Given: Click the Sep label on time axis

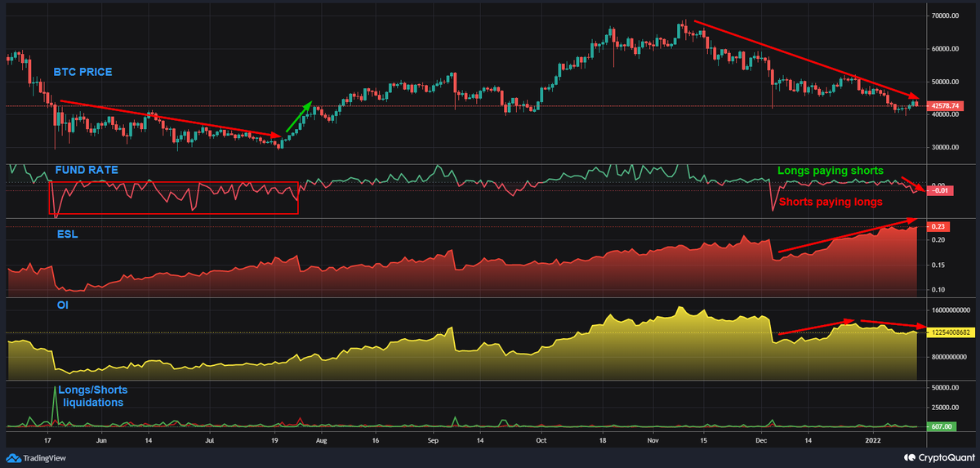Looking at the screenshot, I should 433,439.
